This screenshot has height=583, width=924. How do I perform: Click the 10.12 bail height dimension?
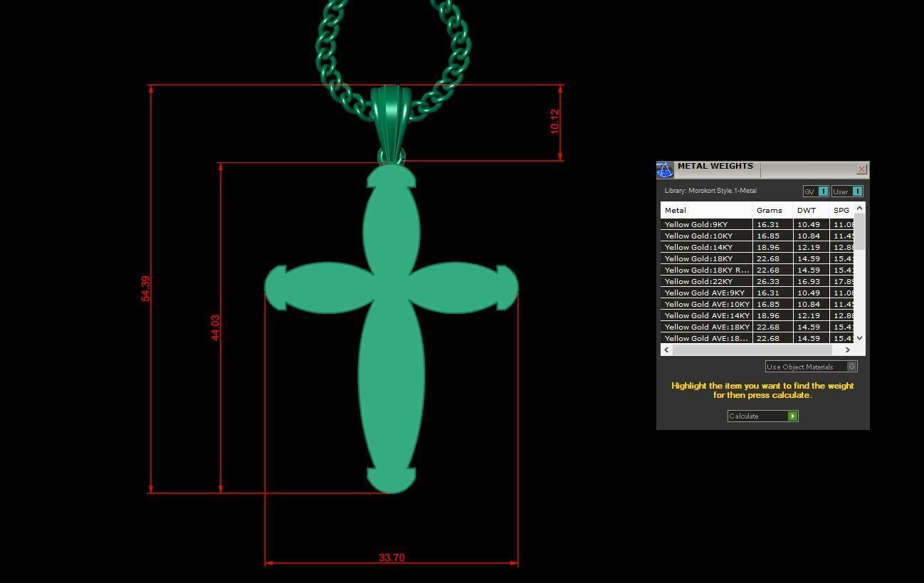555,122
